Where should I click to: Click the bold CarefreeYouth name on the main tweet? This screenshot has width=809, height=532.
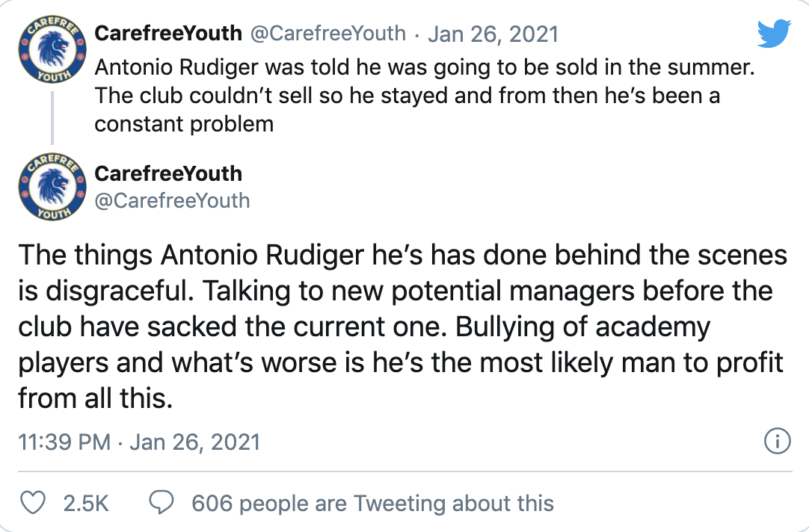pos(167,173)
